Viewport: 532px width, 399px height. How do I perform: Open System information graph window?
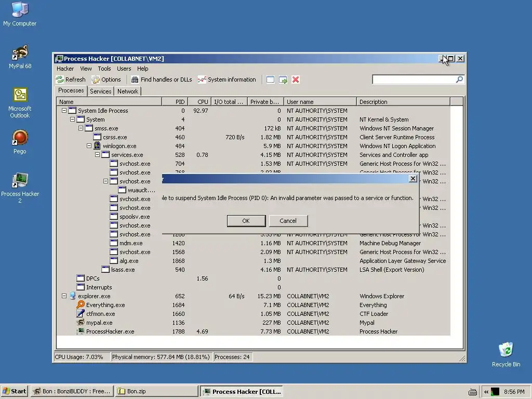[x=227, y=79]
